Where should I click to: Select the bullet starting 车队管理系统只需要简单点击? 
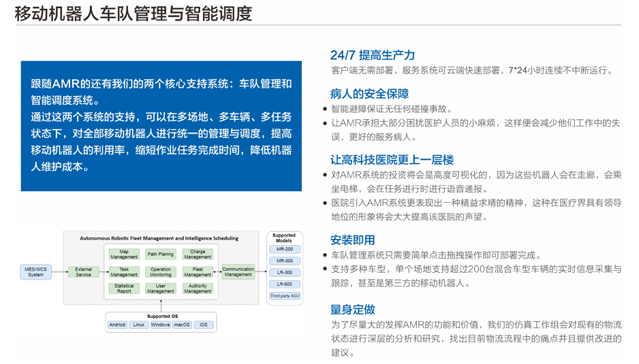point(437,255)
